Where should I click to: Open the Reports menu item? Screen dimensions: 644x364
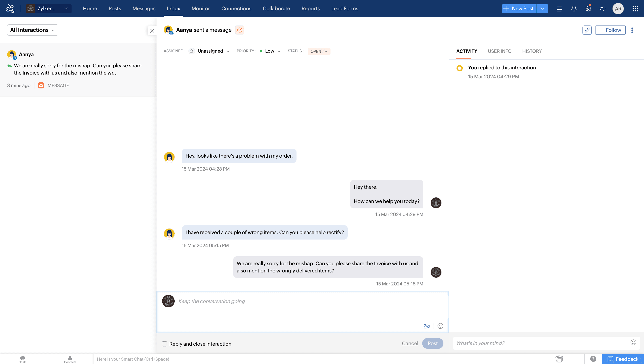point(310,9)
